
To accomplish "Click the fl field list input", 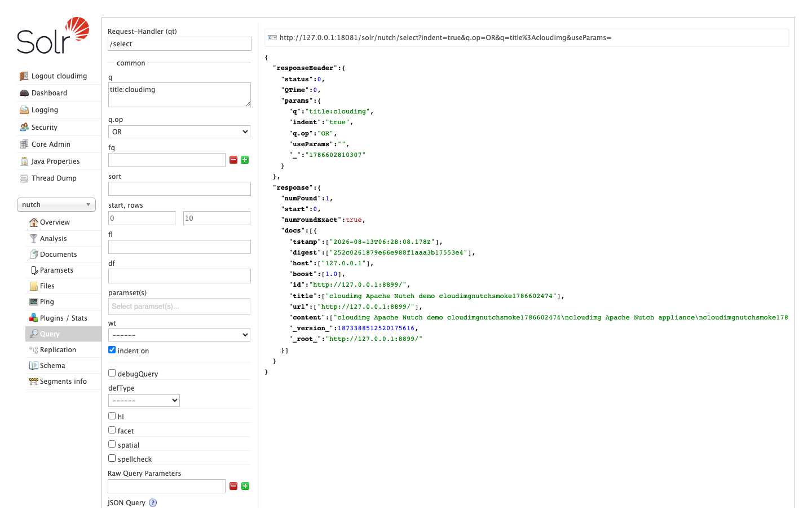I will click(179, 247).
